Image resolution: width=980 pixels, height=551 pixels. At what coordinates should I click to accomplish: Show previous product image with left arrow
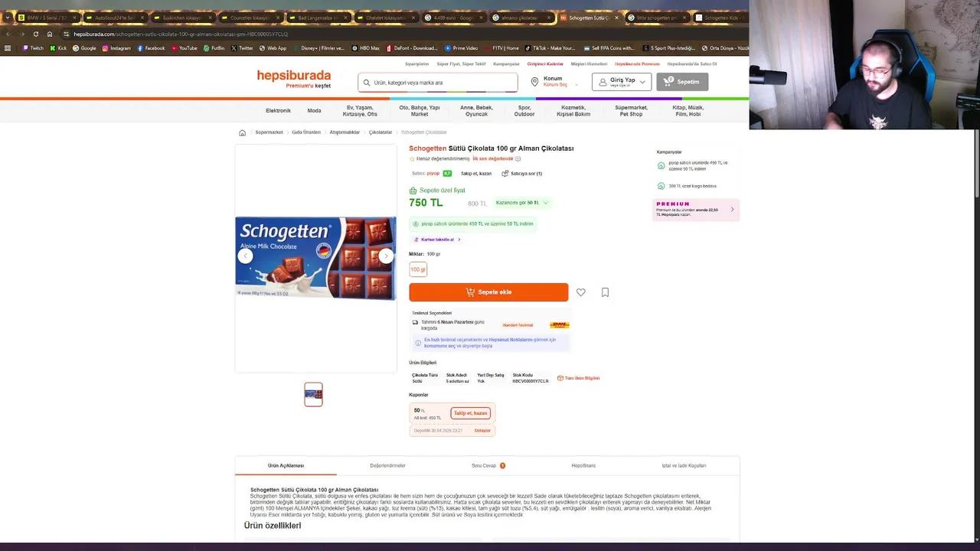pyautogui.click(x=245, y=256)
